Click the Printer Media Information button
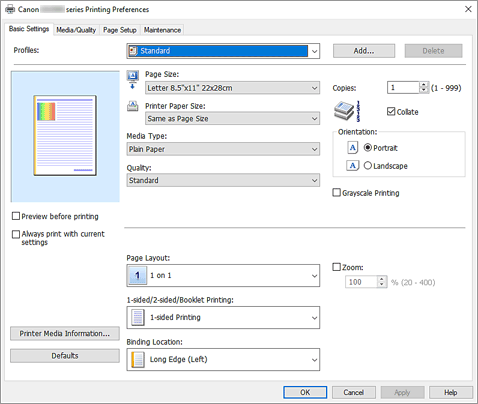 click(x=65, y=334)
